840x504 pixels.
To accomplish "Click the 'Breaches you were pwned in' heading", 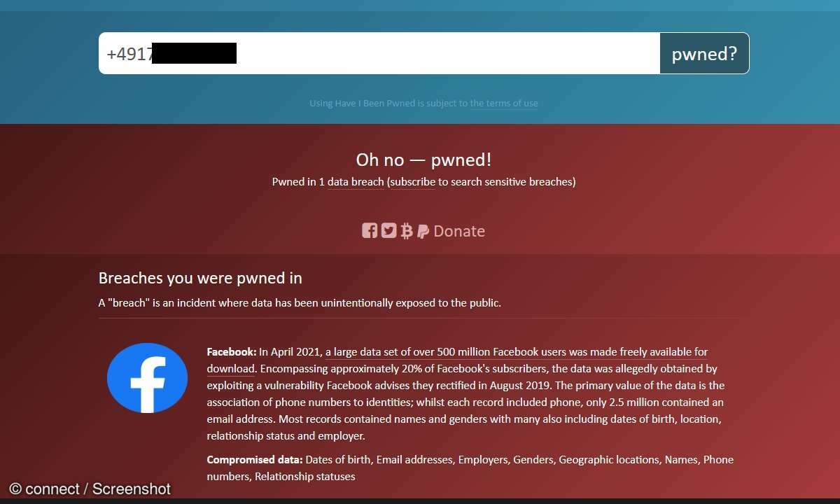I will tap(200, 278).
